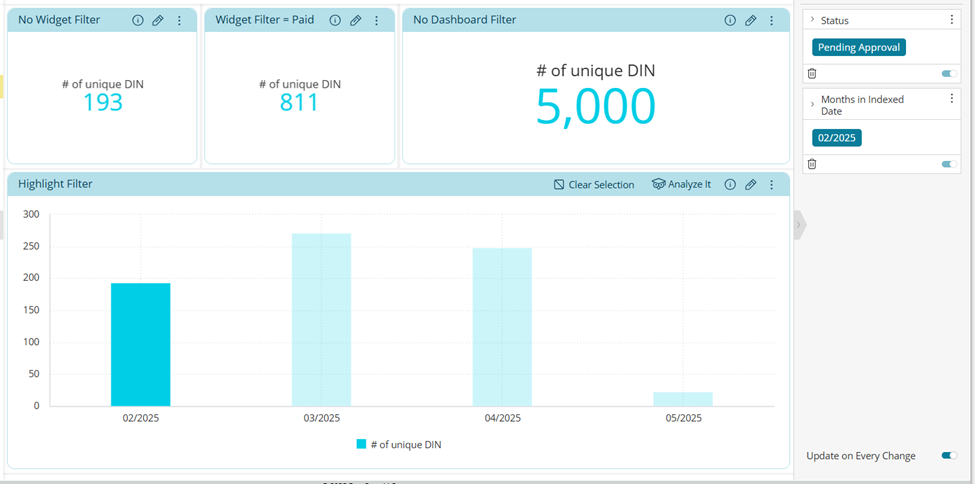Edit the No Dashboard Filter widget

click(x=751, y=21)
